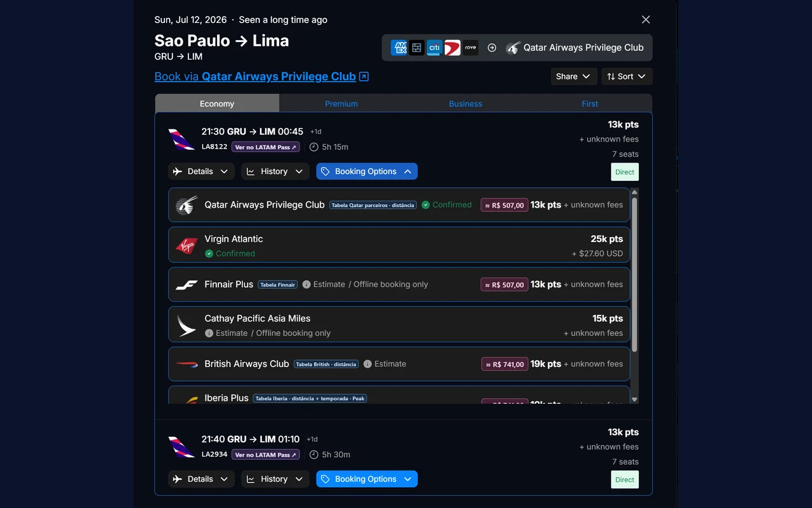
Task: Click the Citi transfer partner icon
Action: pos(435,48)
